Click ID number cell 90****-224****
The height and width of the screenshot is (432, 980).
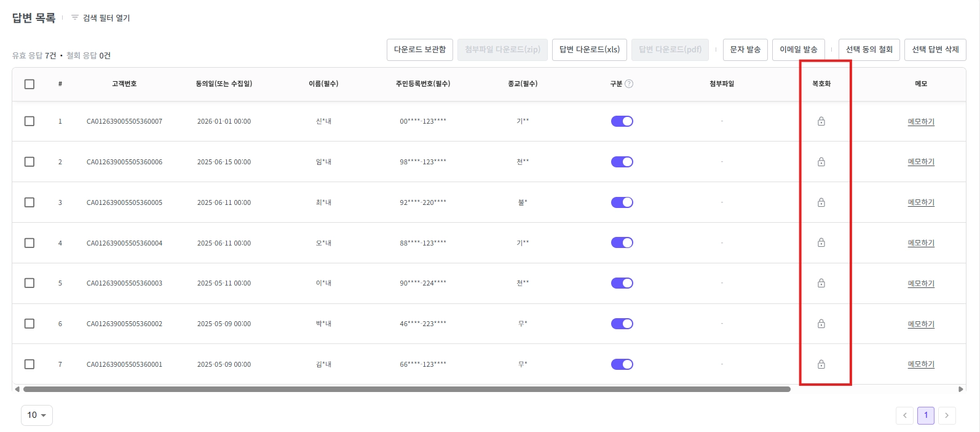423,283
